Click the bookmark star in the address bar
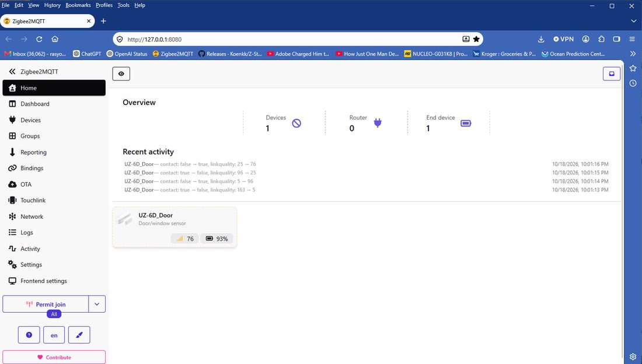This screenshot has width=642, height=364. click(x=476, y=39)
